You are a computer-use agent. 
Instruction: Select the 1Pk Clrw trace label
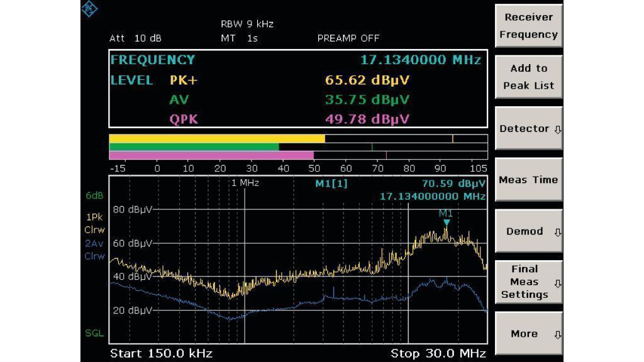coord(94,223)
